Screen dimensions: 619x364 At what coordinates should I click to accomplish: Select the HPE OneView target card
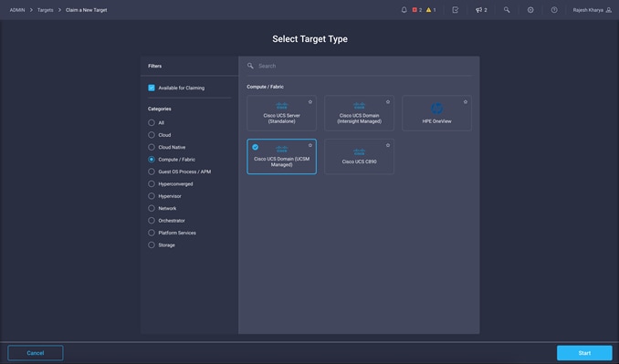436,113
